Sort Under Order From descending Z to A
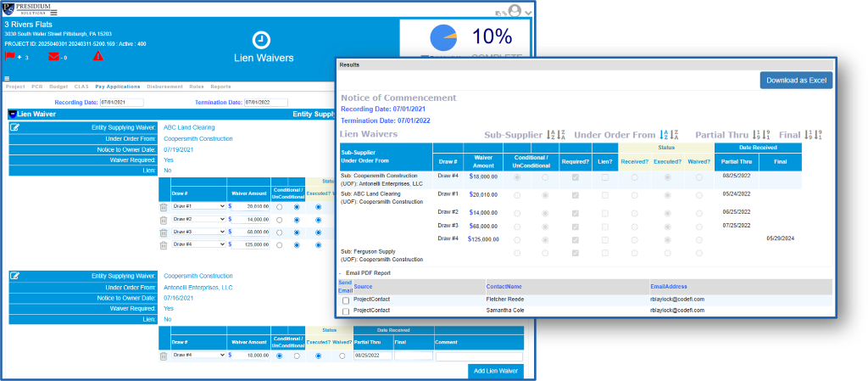Screen dimensions: 868x381 click(675, 135)
